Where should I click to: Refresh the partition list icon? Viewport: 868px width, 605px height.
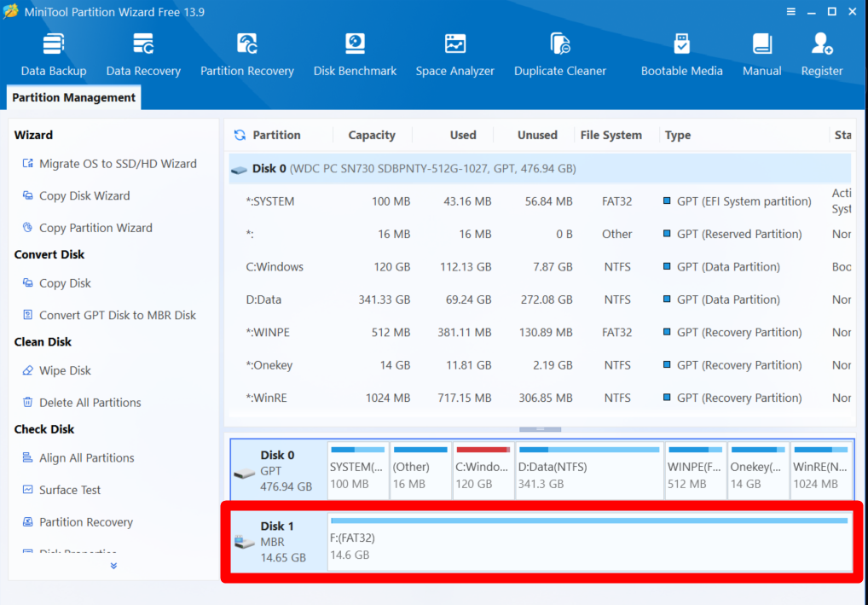point(240,135)
